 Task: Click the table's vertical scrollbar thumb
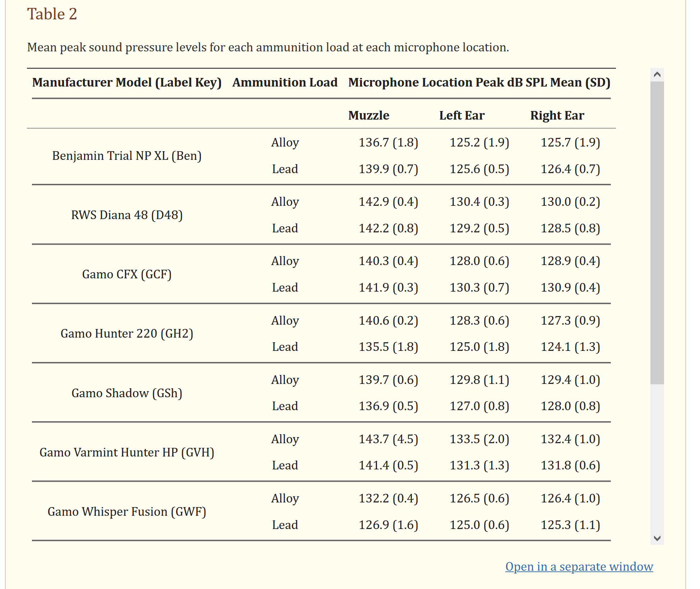pos(657,233)
